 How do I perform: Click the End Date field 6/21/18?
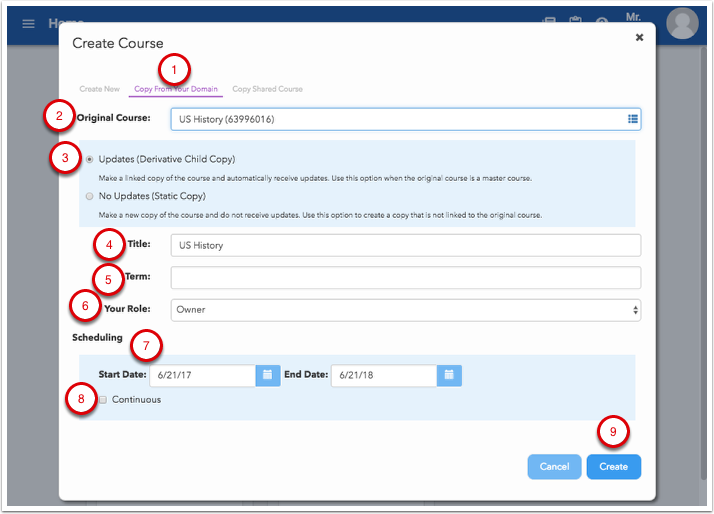coord(384,375)
